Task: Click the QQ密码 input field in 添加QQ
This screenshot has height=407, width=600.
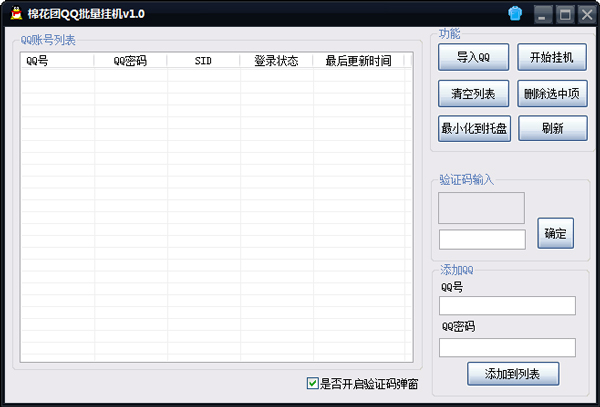Action: pos(507,347)
